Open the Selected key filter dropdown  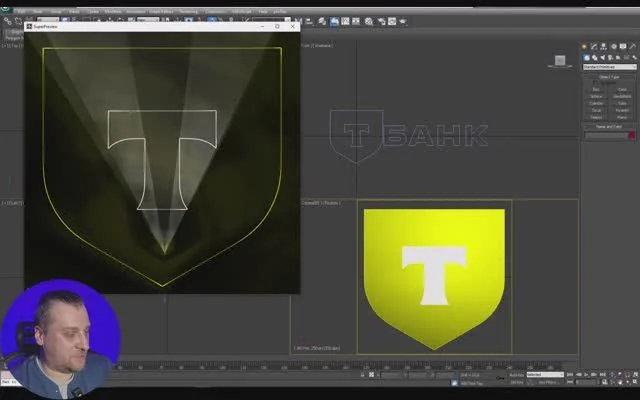coord(545,375)
